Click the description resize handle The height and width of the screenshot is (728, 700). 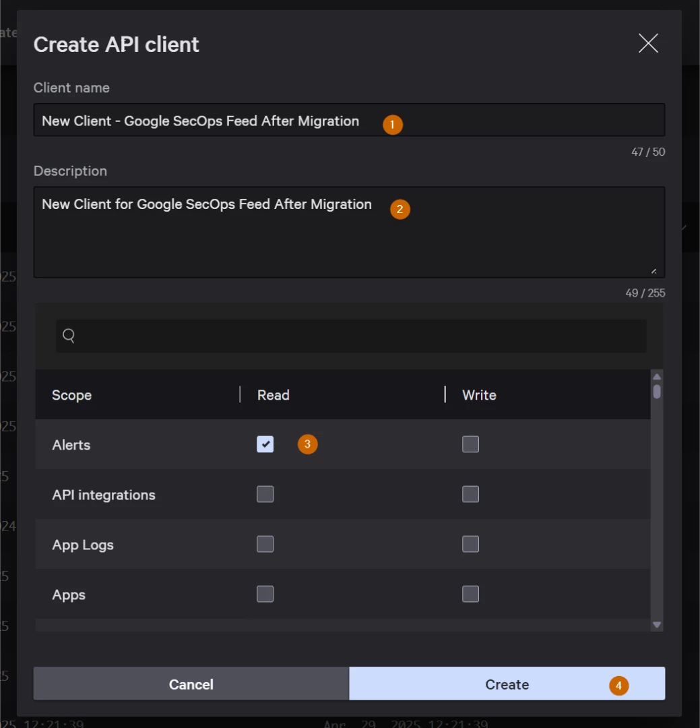tap(654, 271)
